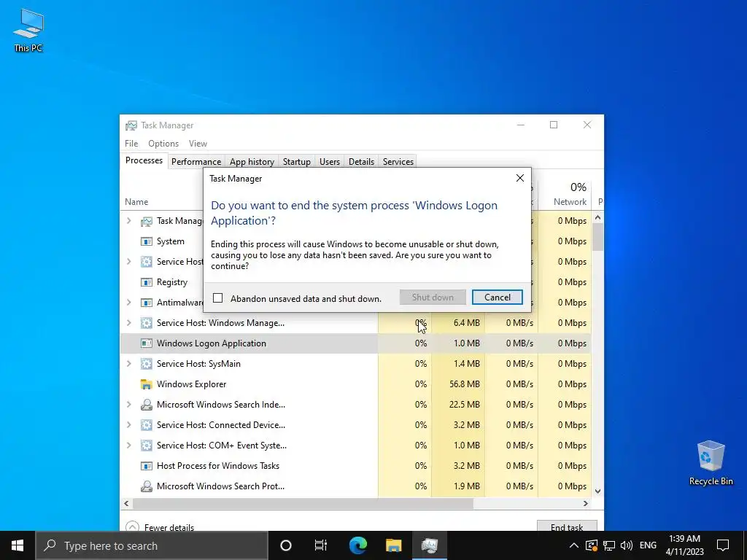Viewport: 747px width, 560px height.
Task: Click the End task button
Action: point(566,526)
